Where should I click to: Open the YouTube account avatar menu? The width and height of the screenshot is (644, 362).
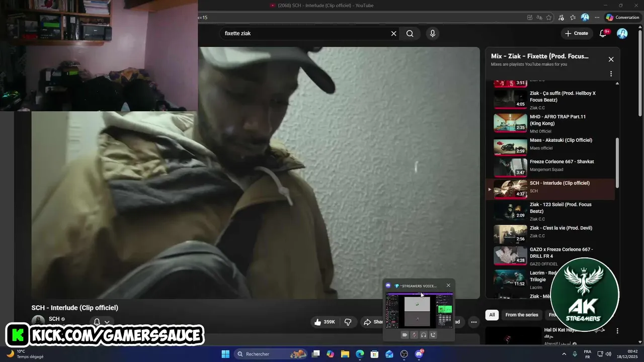(x=622, y=33)
